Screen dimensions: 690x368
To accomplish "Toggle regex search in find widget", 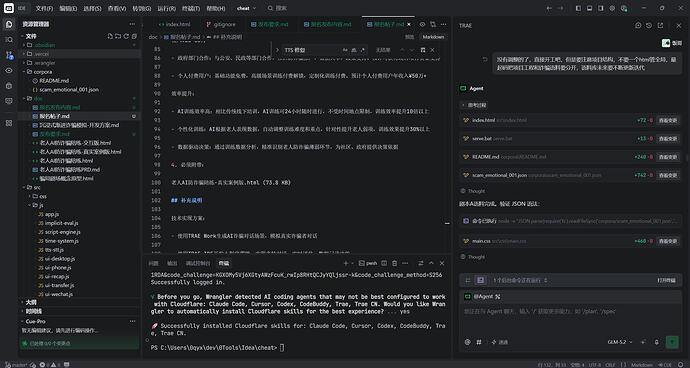I will [362, 50].
